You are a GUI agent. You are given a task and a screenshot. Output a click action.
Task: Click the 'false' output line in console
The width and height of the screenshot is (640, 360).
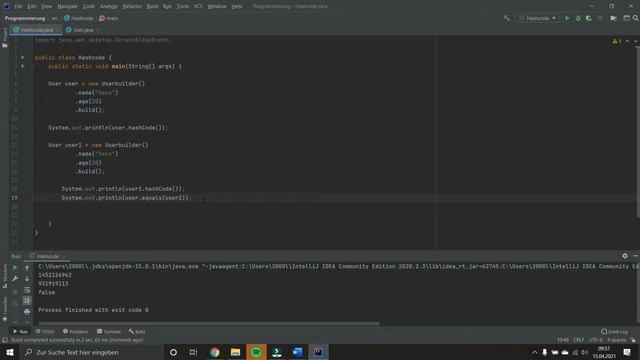pyautogui.click(x=47, y=292)
